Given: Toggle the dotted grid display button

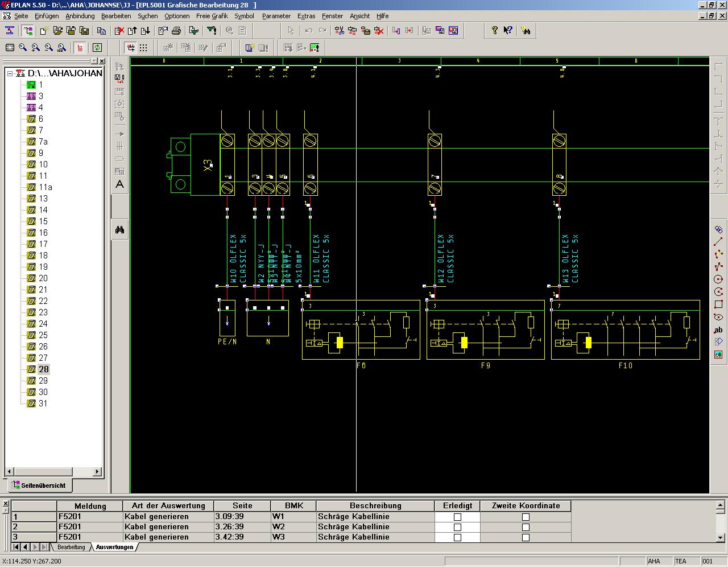Looking at the screenshot, I should [143, 48].
